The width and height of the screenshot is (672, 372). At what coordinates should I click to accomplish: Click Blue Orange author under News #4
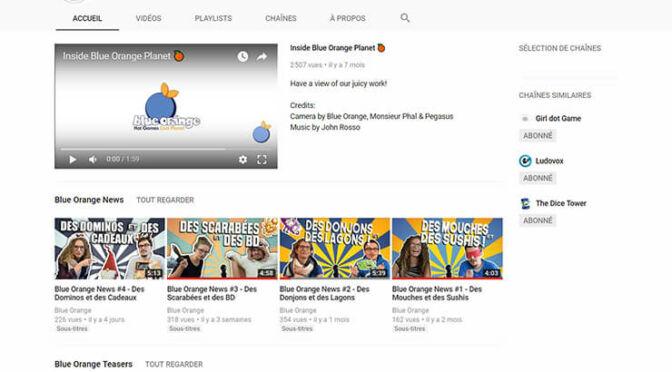click(73, 310)
